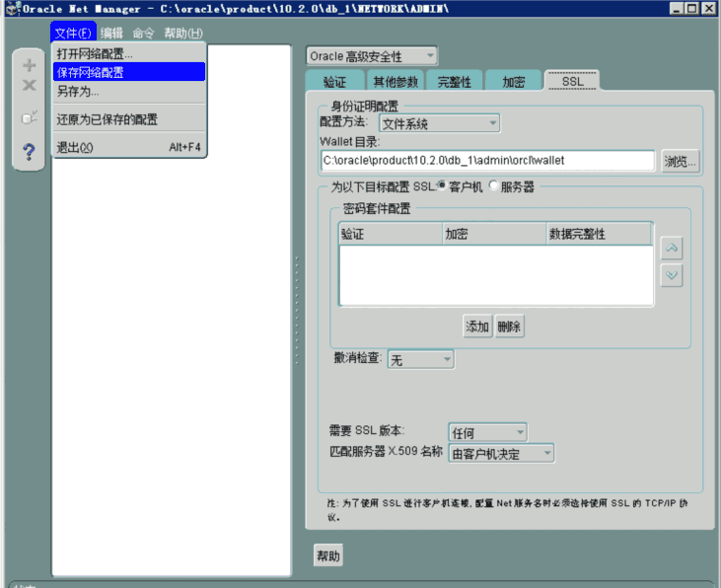Open the 帮助(H) menu

183,33
